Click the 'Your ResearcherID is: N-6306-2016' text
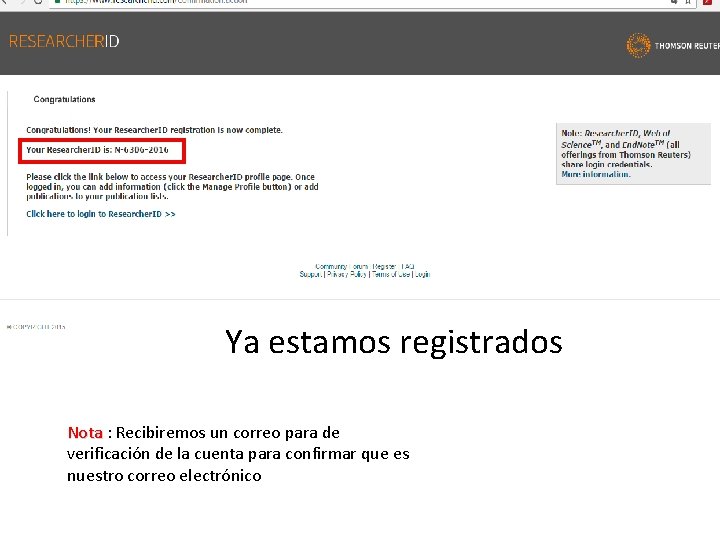720x540 pixels. [97, 150]
